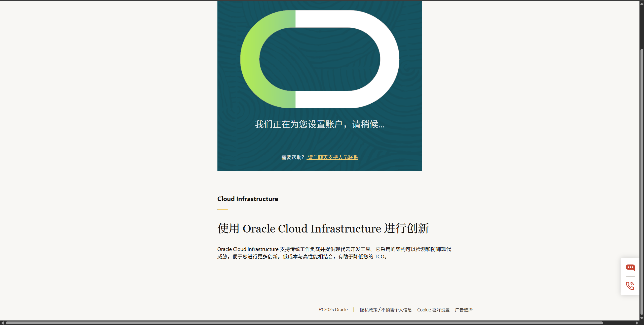This screenshot has width=644, height=325.
Task: Open the 请与聊天支持人员联系 link
Action: [x=332, y=157]
